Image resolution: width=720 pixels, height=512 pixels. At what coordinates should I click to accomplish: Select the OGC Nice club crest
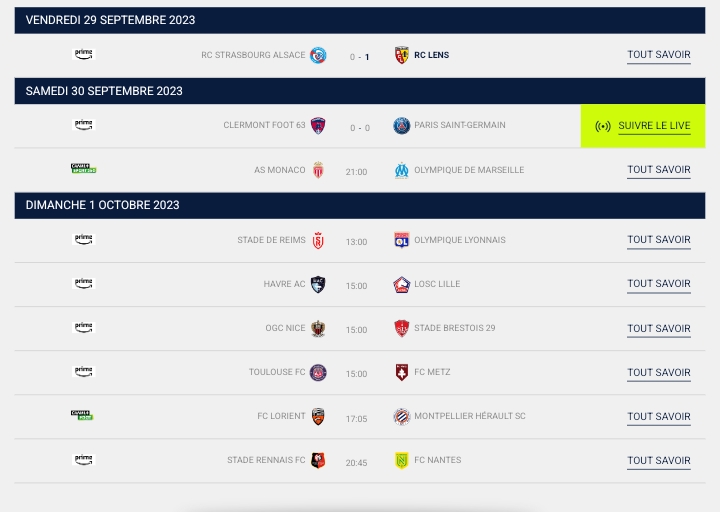pos(318,328)
